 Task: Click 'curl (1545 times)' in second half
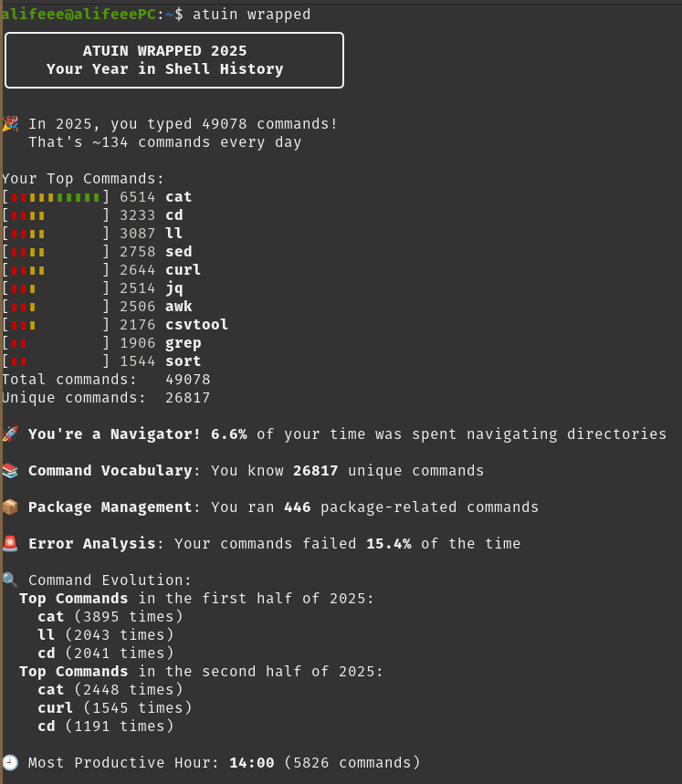[115, 707]
